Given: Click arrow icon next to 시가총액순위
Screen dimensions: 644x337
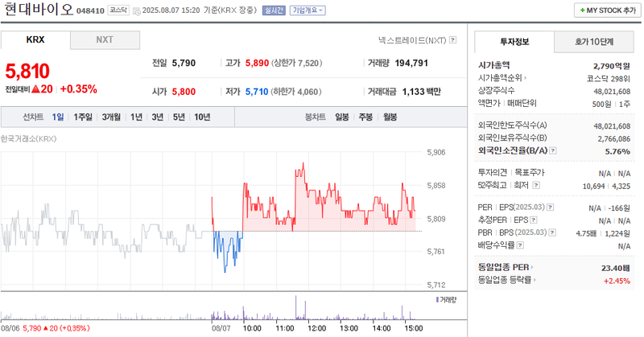Looking at the screenshot, I should coord(526,77).
